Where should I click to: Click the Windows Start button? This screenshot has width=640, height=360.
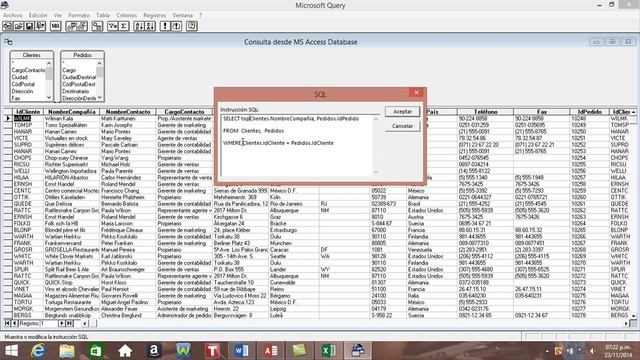(11, 351)
